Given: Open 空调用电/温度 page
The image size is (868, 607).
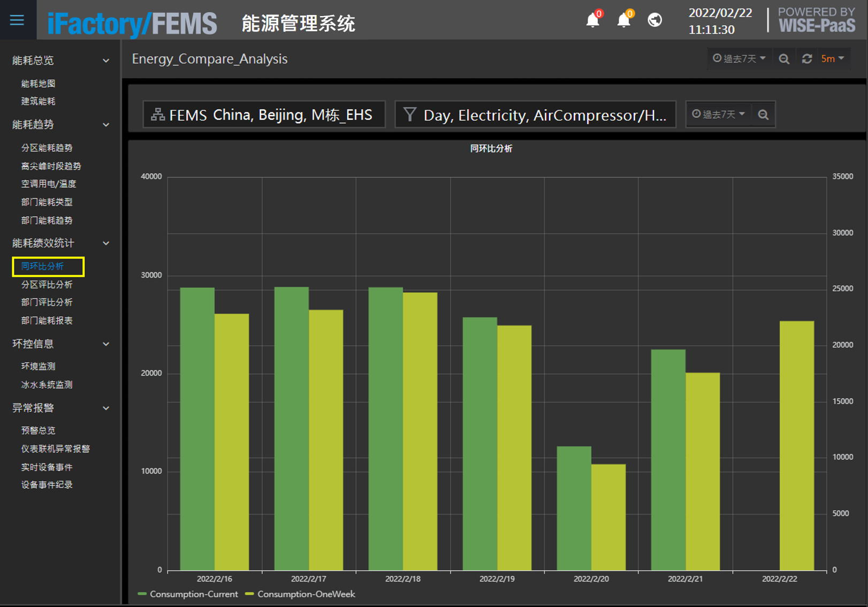Looking at the screenshot, I should (49, 184).
